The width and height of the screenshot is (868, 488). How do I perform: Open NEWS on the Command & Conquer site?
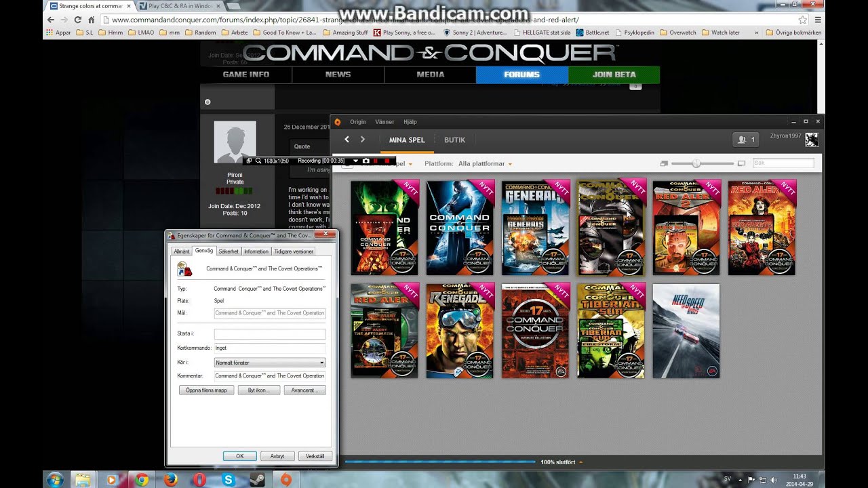[x=338, y=75]
